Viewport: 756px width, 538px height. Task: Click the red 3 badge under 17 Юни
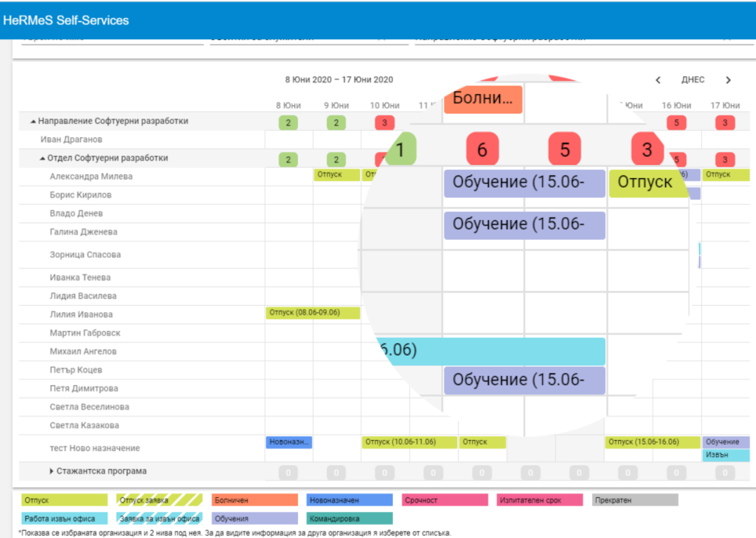[x=725, y=123]
